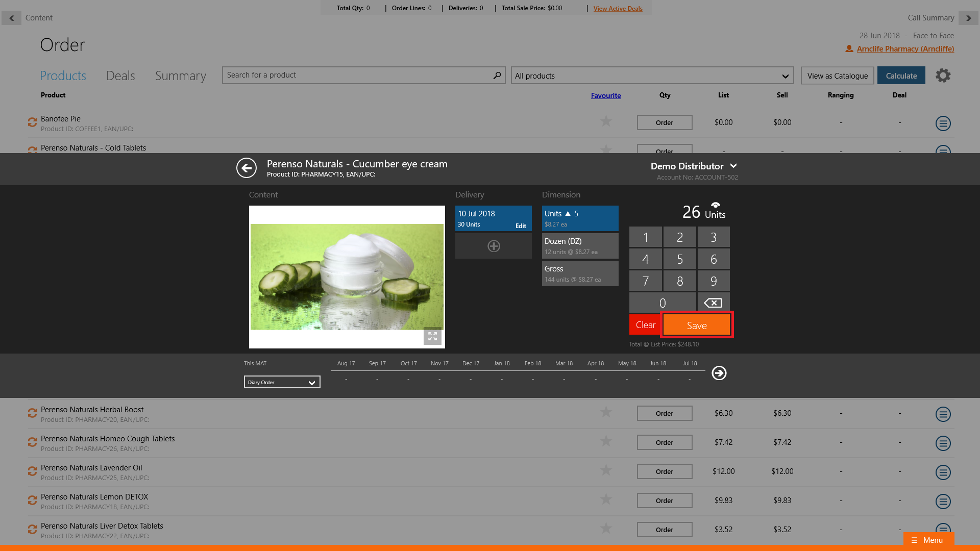Click the back arrow beside product title
This screenshot has width=980, height=551.
[247, 168]
